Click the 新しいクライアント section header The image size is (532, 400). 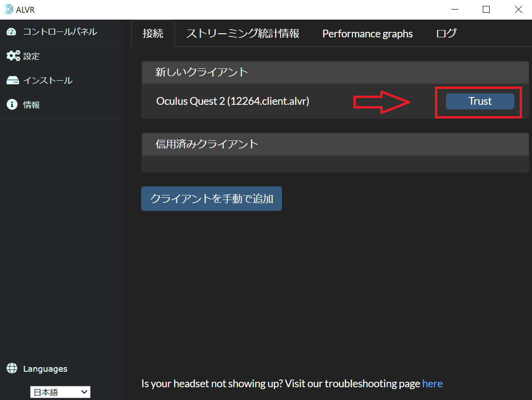pos(335,72)
